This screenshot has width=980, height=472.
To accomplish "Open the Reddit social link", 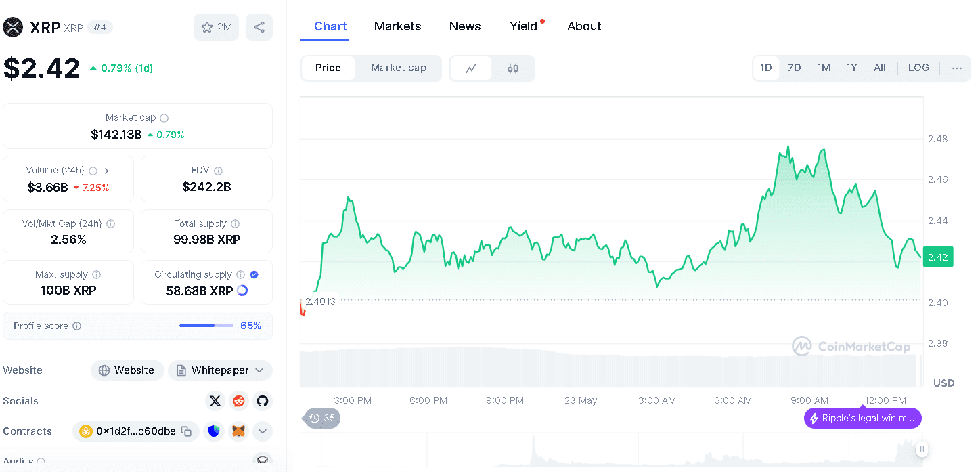I will point(239,401).
